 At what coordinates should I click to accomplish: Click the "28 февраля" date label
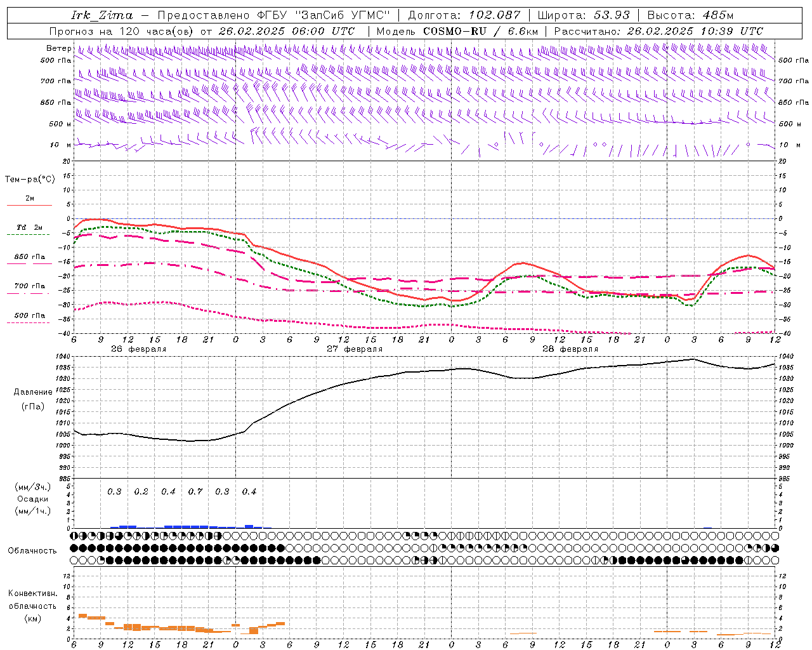click(570, 349)
